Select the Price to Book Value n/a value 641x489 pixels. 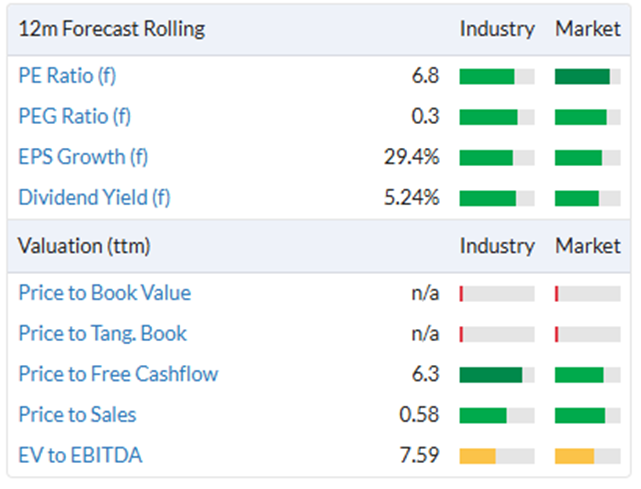(425, 293)
